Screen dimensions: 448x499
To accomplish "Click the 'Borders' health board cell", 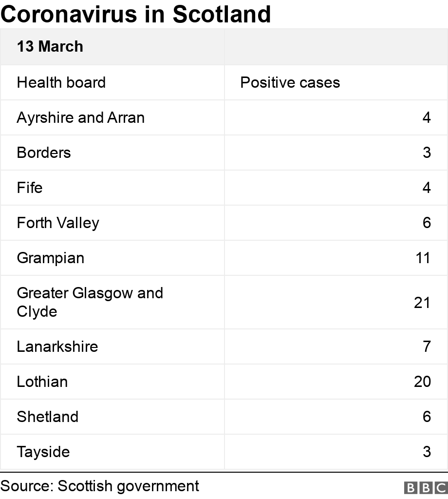I will pos(44,153).
